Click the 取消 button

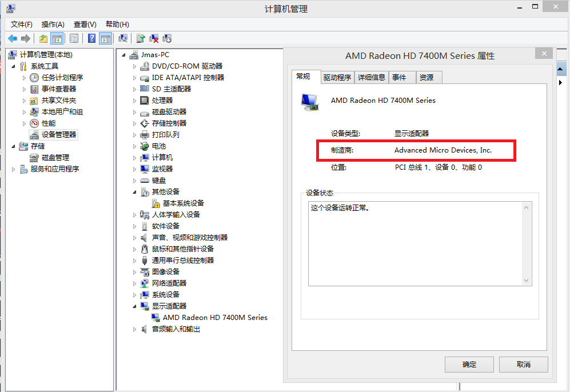(x=523, y=365)
